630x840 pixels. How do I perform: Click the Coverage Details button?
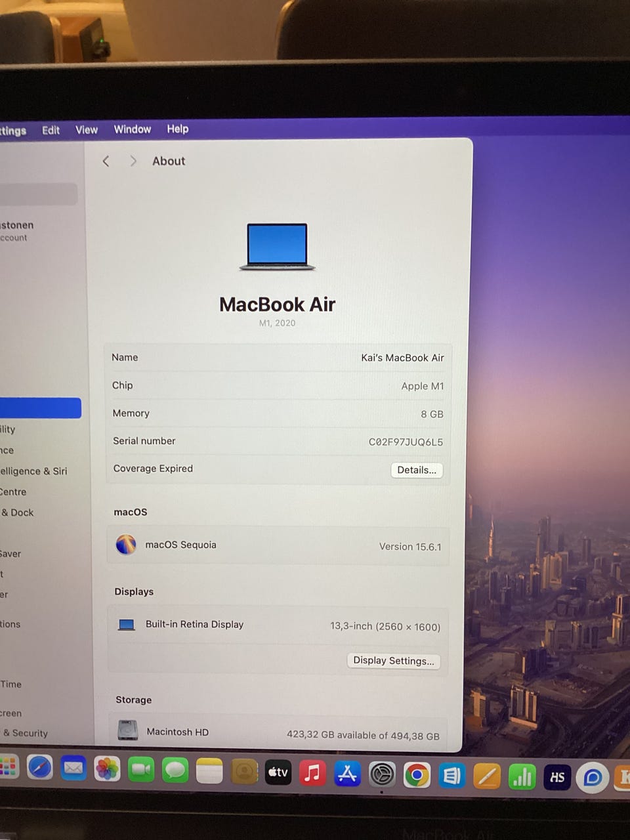click(417, 470)
